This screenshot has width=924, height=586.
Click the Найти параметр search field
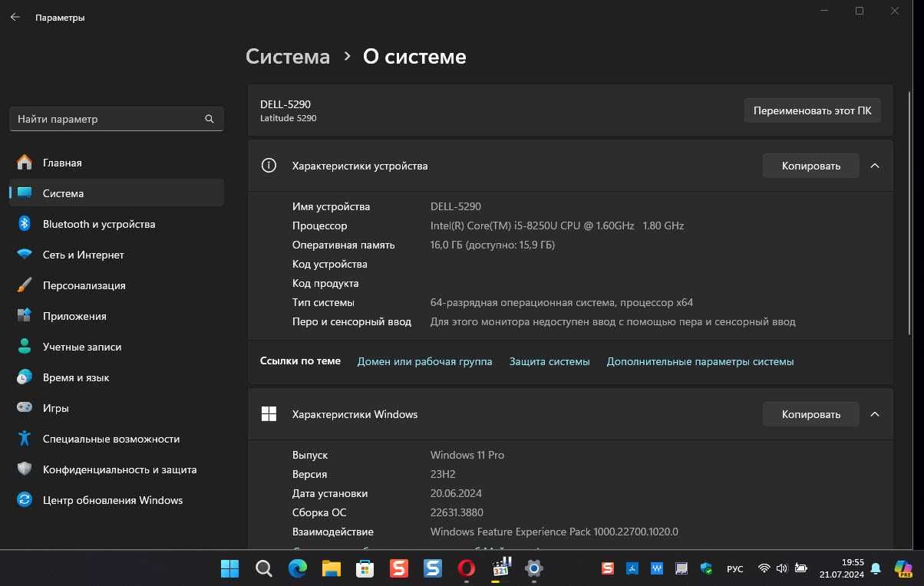117,119
